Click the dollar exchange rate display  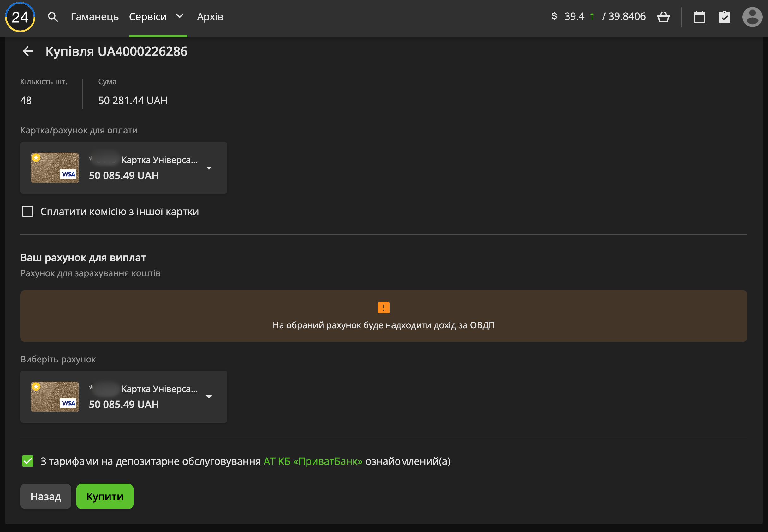pos(598,16)
